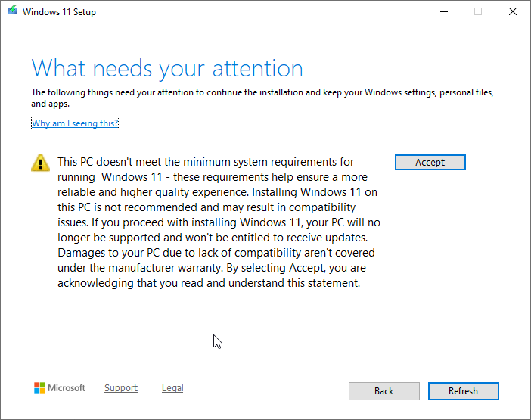
Task: Click the four-colored Microsoft logo squares
Action: click(x=40, y=388)
